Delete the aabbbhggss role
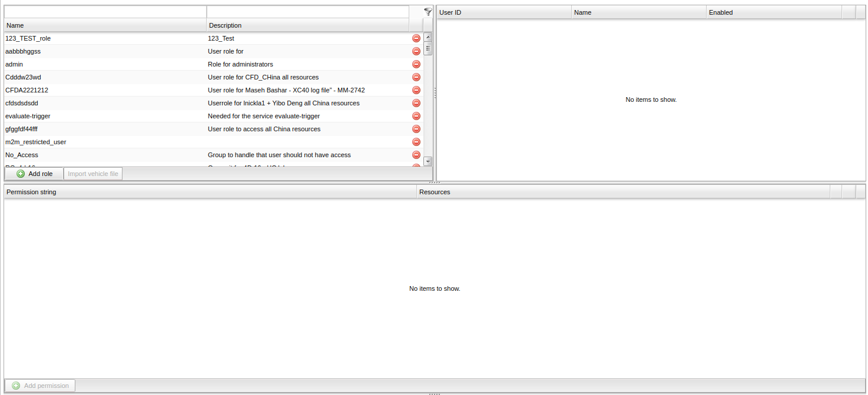The width and height of the screenshot is (868, 395). tap(416, 51)
